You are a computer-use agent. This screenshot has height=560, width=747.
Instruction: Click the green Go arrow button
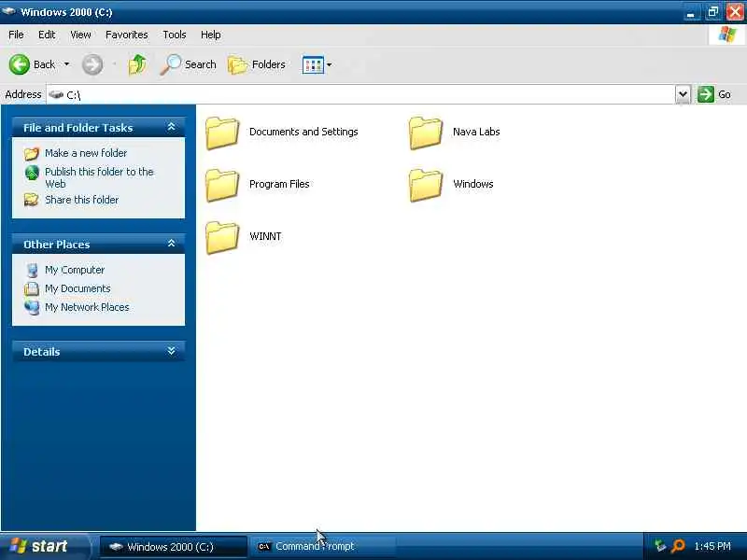pos(706,94)
